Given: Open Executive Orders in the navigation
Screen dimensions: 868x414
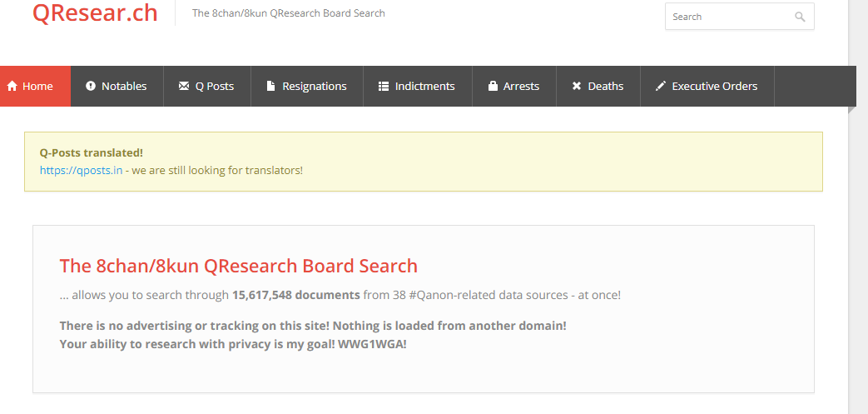Looking at the screenshot, I should tap(707, 87).
